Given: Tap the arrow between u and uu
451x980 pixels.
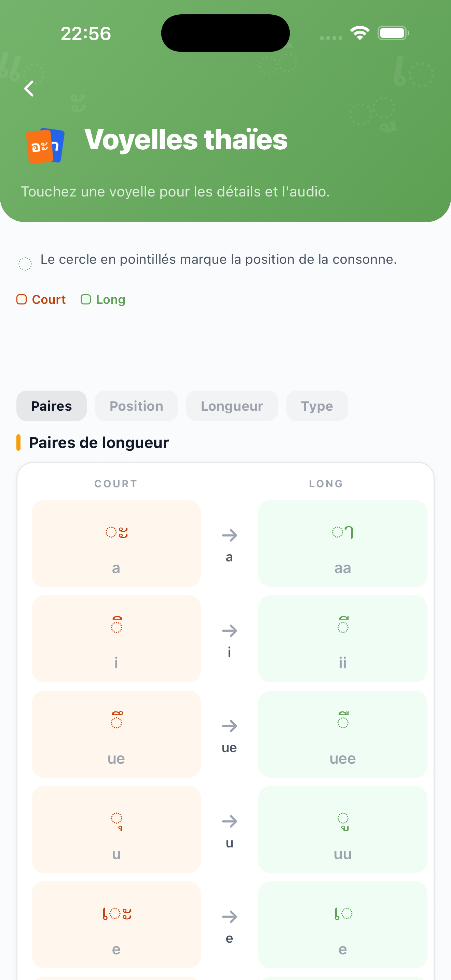Looking at the screenshot, I should click(229, 821).
